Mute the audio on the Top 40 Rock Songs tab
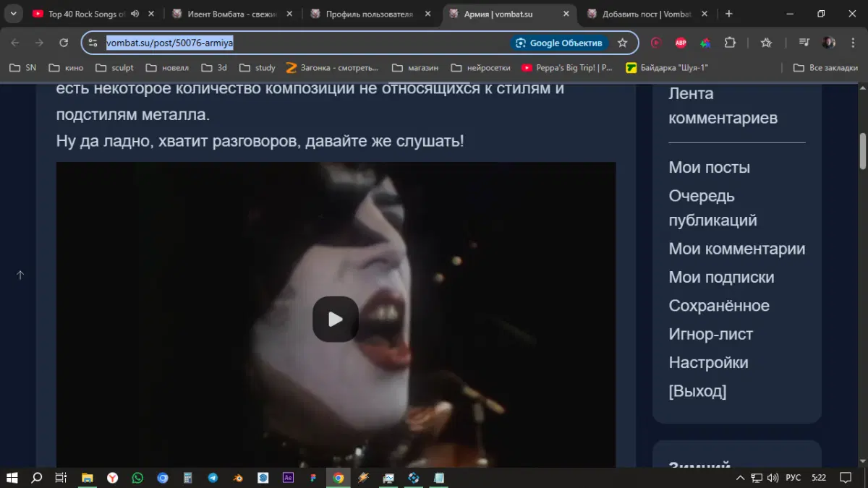This screenshot has width=868, height=488. pos(135,14)
